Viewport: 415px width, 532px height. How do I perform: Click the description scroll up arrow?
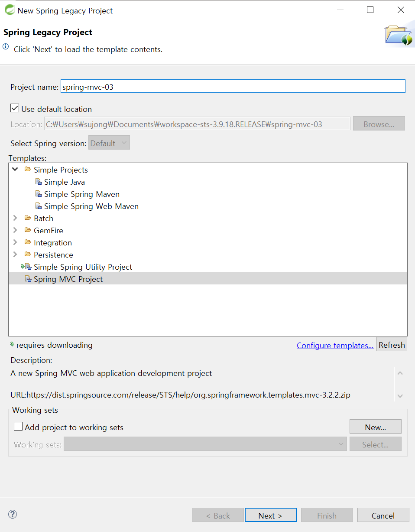click(x=400, y=374)
